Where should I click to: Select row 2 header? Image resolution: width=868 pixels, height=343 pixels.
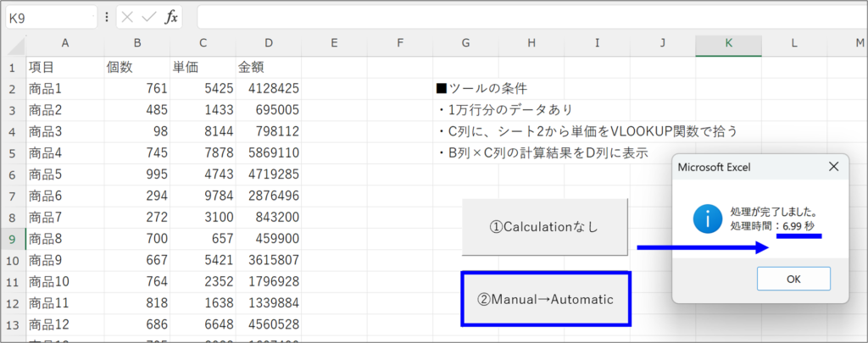click(x=14, y=89)
